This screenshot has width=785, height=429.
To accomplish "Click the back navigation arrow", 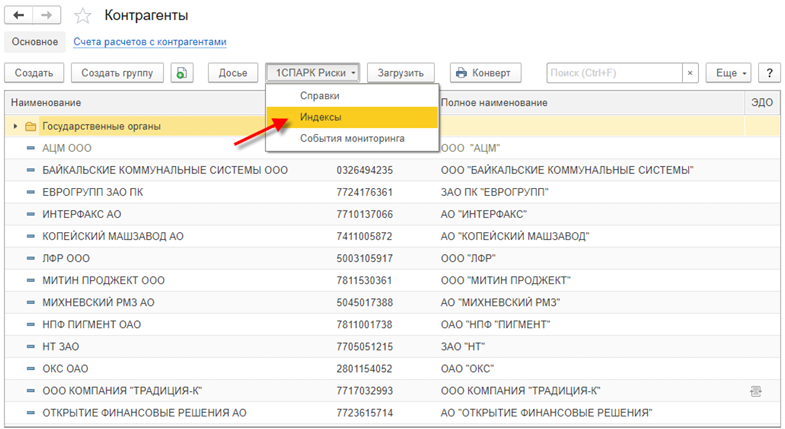I will [20, 16].
